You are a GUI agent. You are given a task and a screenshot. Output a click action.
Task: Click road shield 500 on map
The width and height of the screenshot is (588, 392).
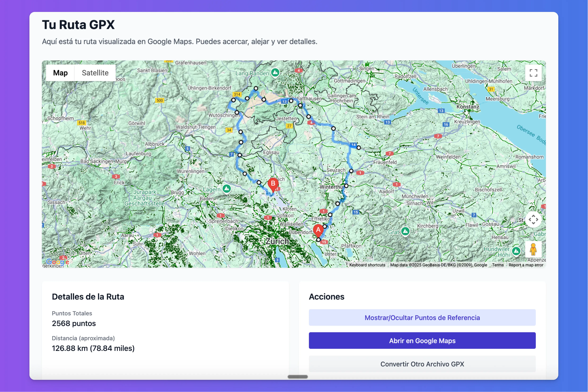[x=159, y=100]
